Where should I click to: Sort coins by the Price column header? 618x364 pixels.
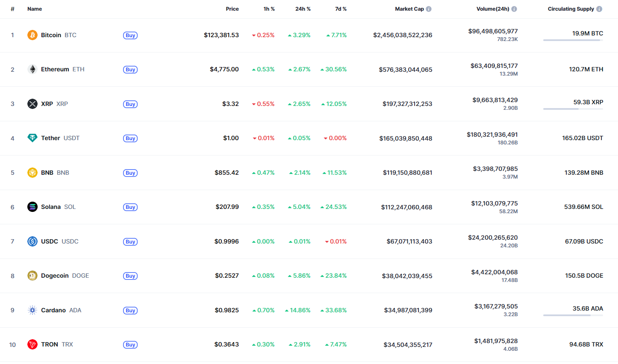232,9
